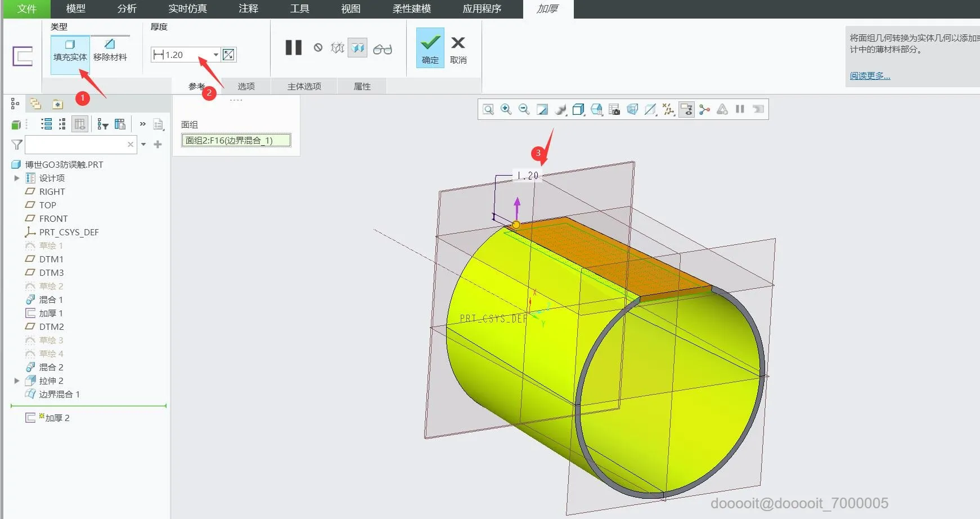Click the refit view icon
980x519 pixels.
click(488, 109)
